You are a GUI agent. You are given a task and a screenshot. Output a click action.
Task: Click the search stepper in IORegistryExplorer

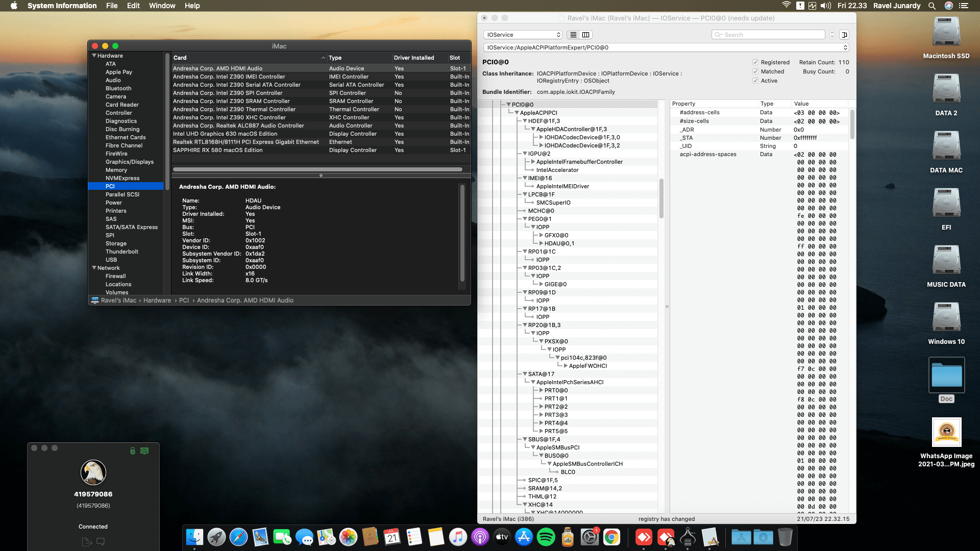(832, 35)
